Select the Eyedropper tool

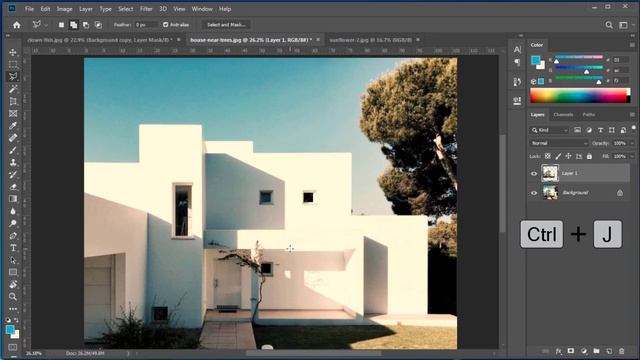point(13,126)
